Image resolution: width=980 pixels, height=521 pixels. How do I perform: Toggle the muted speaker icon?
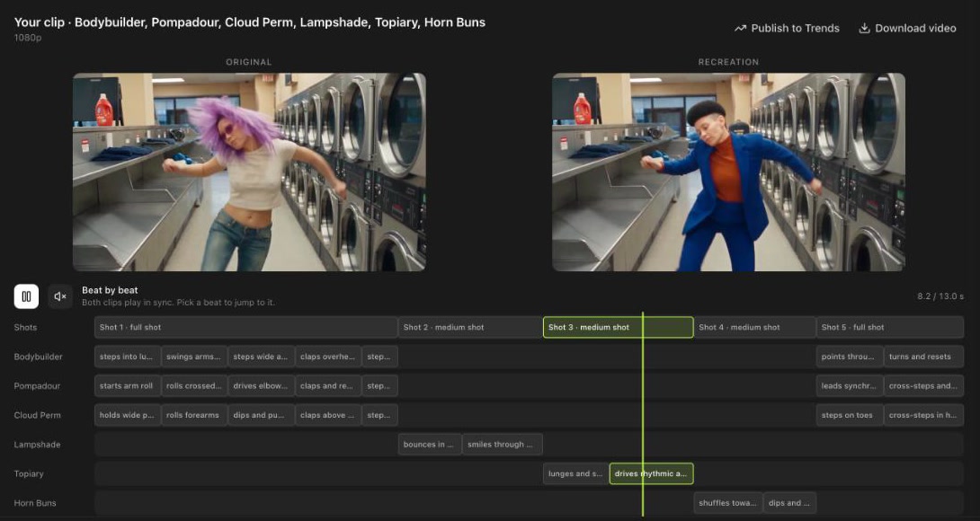click(x=60, y=296)
